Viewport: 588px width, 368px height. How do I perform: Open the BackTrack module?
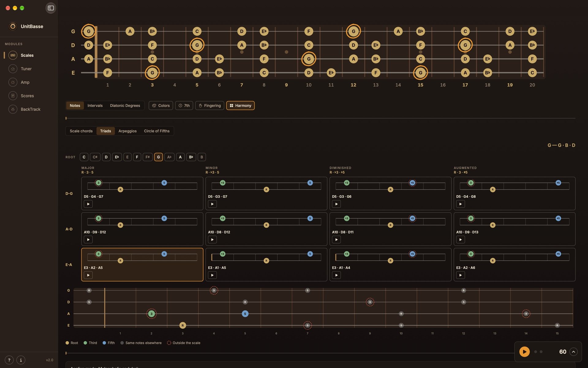tap(30, 109)
